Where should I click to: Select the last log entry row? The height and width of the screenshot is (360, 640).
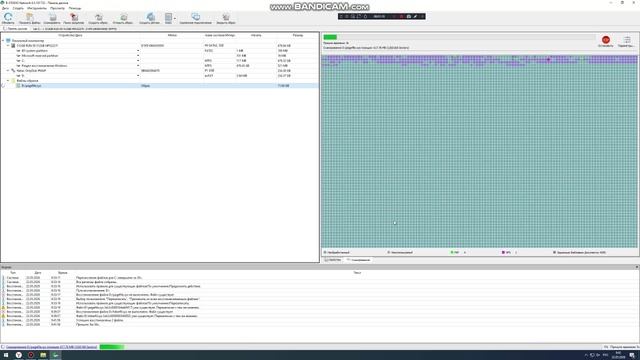(x=319, y=324)
